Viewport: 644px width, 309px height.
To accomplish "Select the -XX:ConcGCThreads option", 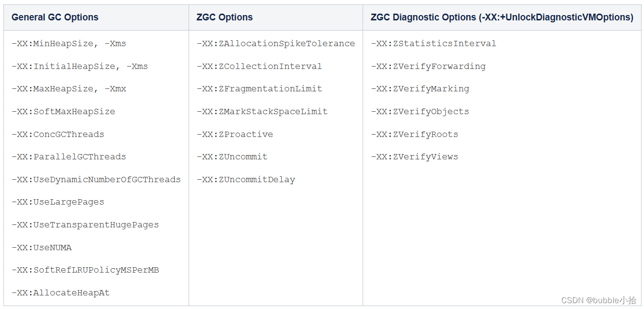I will tap(58, 135).
